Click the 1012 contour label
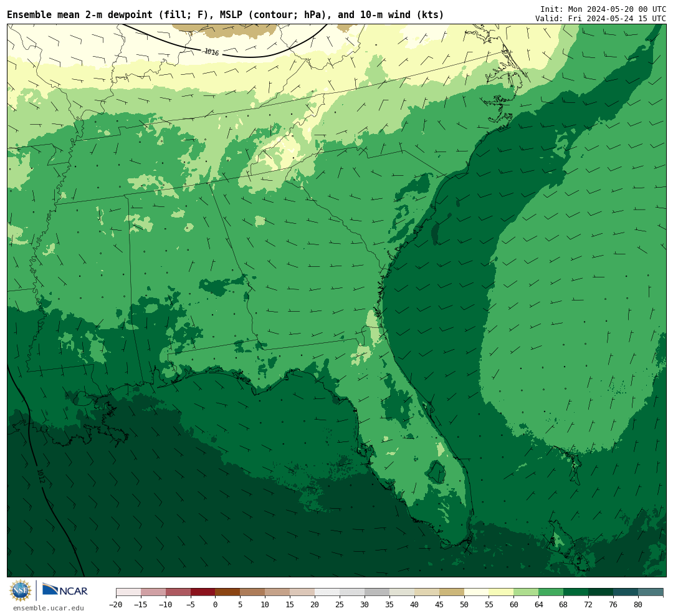The height and width of the screenshot is (616, 673). pos(41,476)
